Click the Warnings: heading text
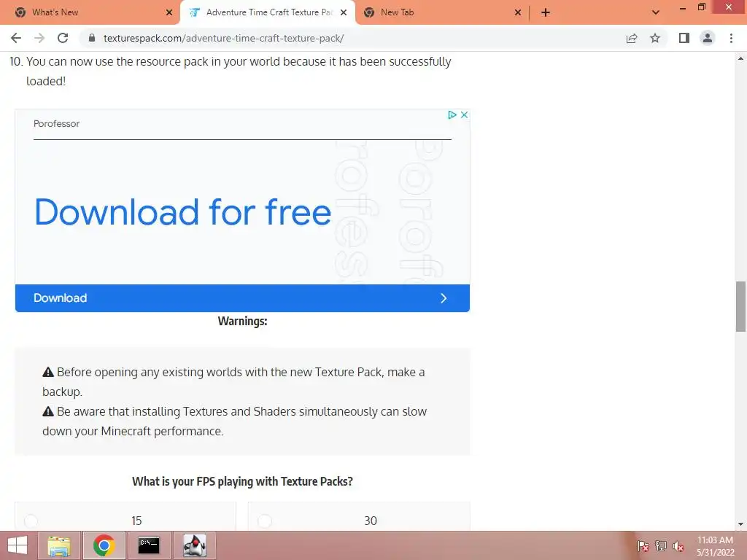 (242, 321)
